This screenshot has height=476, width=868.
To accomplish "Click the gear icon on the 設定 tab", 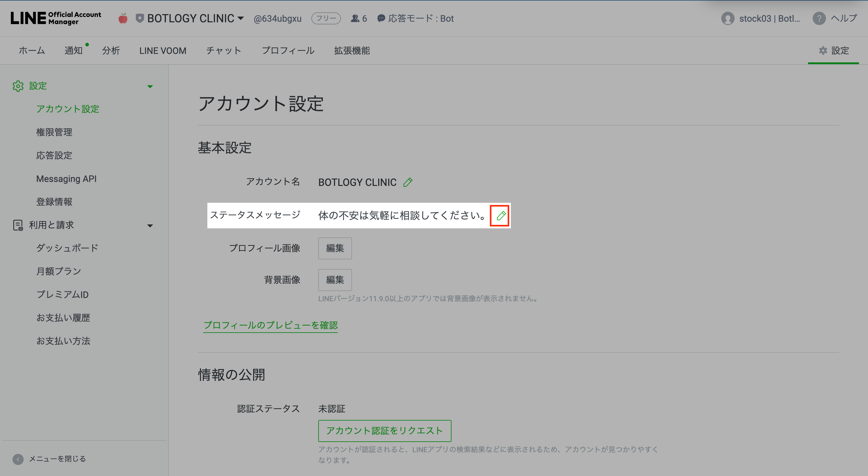I will (x=823, y=51).
